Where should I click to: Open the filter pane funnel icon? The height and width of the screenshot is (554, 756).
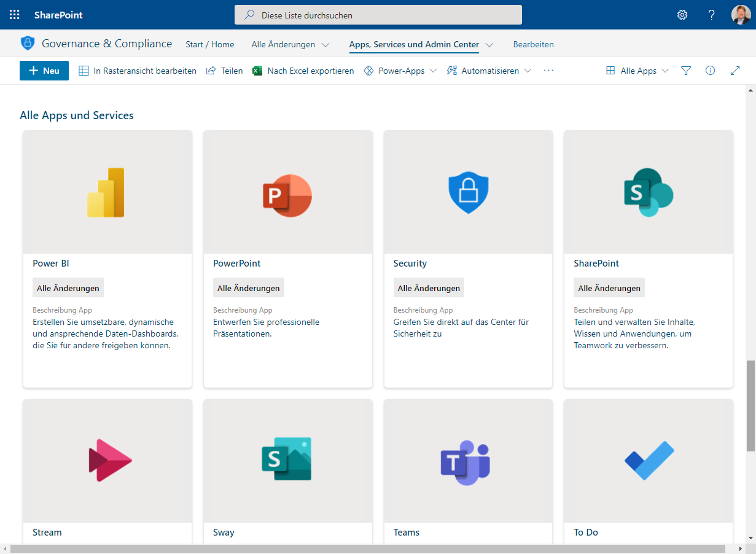coord(687,71)
